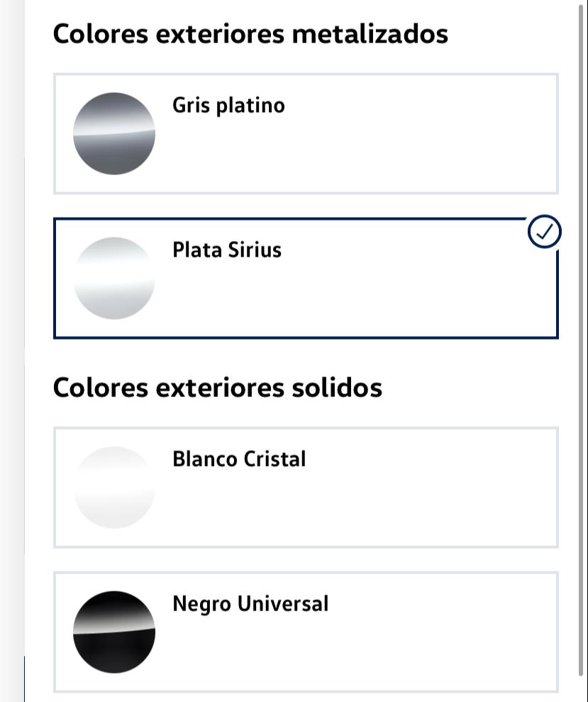Click the 'Colores exteriores metalizados' heading

tap(250, 34)
